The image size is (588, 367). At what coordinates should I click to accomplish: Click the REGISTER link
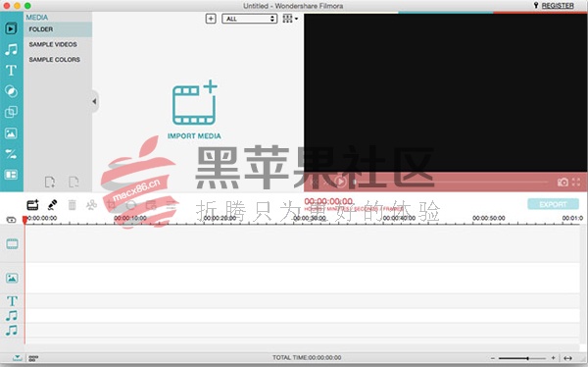[558, 6]
